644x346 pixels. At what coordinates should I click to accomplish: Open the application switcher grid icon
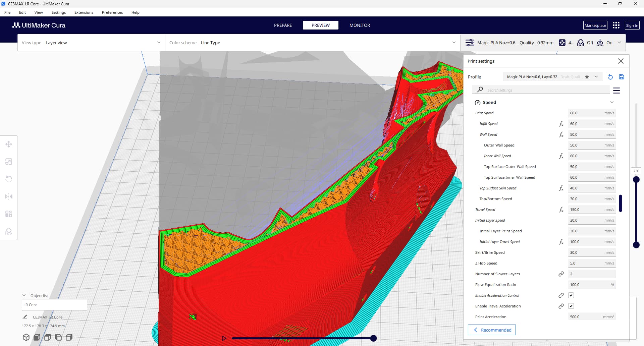pos(616,25)
